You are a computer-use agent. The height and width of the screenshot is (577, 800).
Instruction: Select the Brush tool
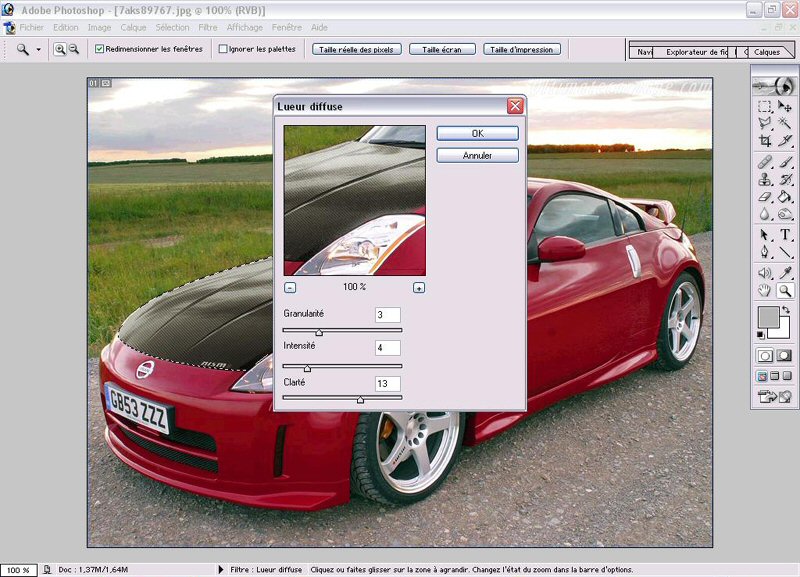point(785,162)
